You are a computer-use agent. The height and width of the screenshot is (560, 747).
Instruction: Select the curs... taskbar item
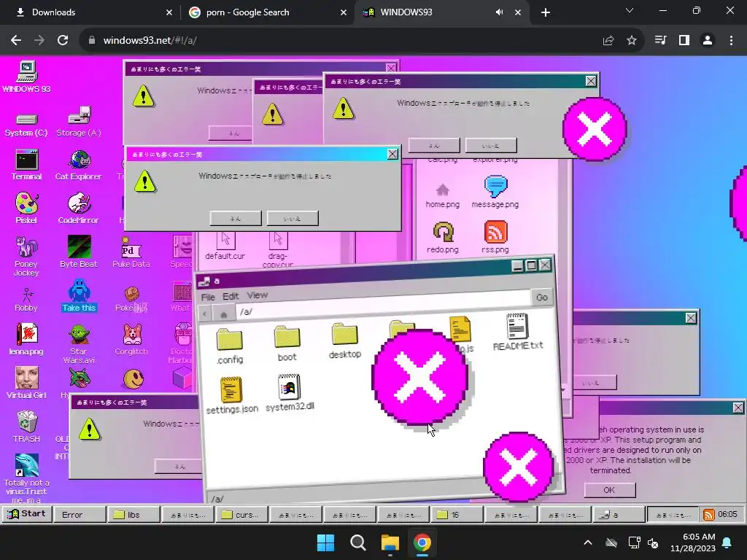[241, 515]
